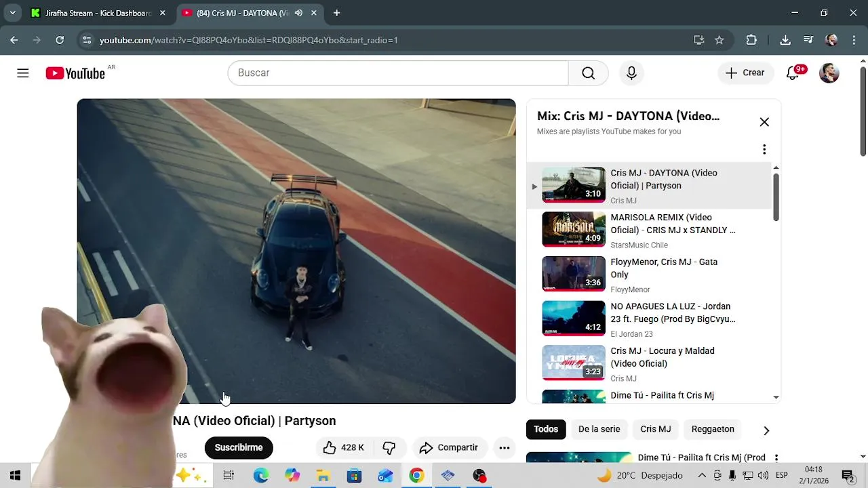Viewport: 868px width, 488px height.
Task: Open the Windows Start menu
Action: 15,476
